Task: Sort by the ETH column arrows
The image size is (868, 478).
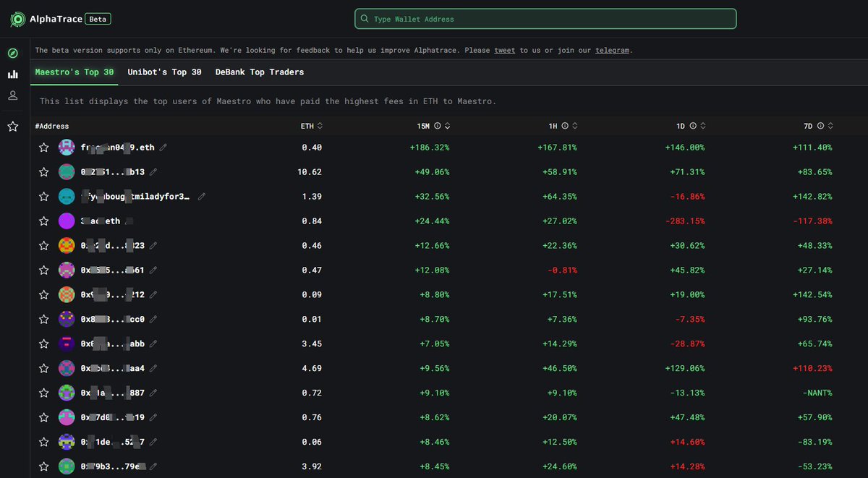Action: tap(320, 126)
